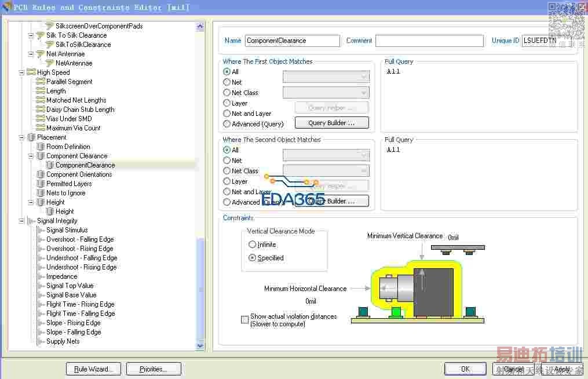The height and width of the screenshot is (379, 588).
Task: Select the nested Height rule item
Action: pos(64,212)
